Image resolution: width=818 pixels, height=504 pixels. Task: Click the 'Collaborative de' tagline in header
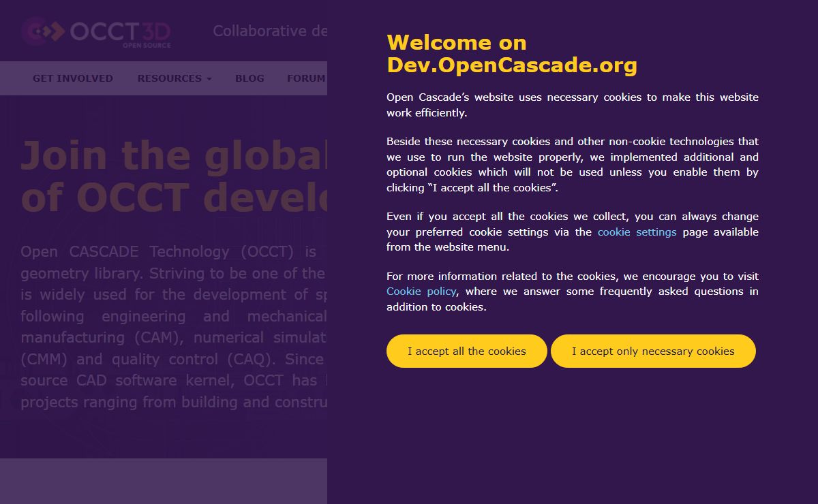(x=270, y=31)
